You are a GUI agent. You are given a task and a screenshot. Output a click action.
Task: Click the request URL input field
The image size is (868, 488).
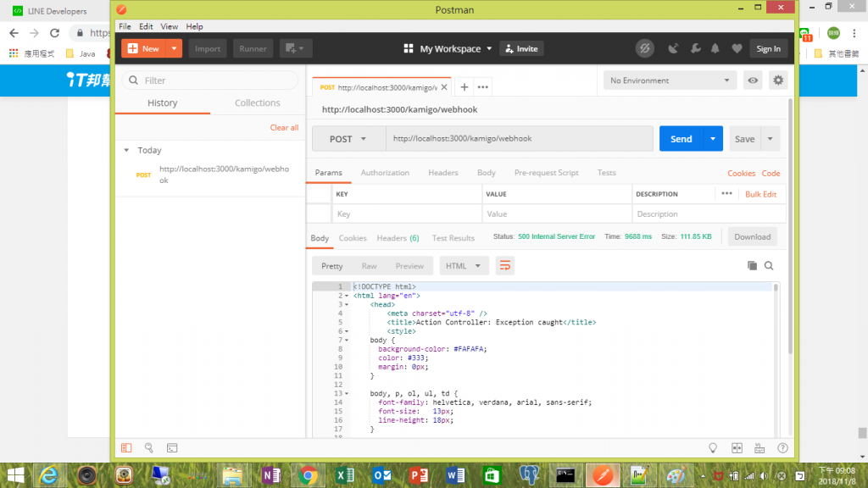point(520,139)
